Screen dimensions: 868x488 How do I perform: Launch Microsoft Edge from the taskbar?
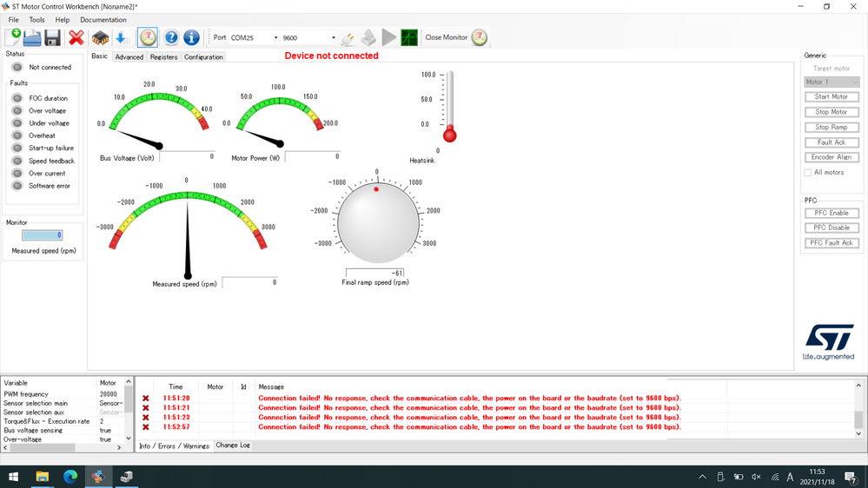70,477
